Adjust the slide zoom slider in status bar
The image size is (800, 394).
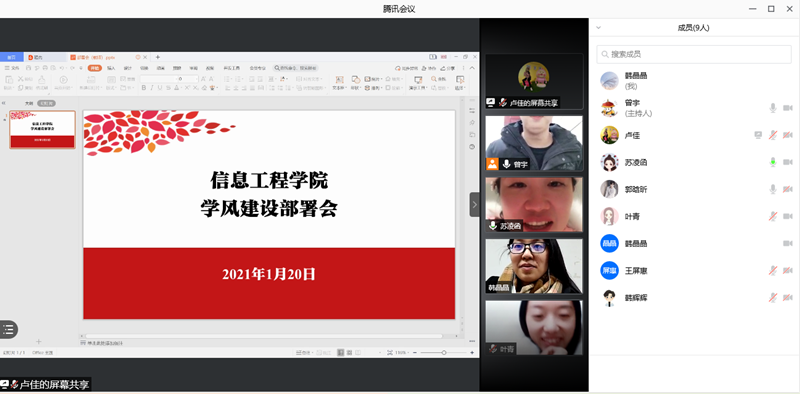tap(444, 353)
